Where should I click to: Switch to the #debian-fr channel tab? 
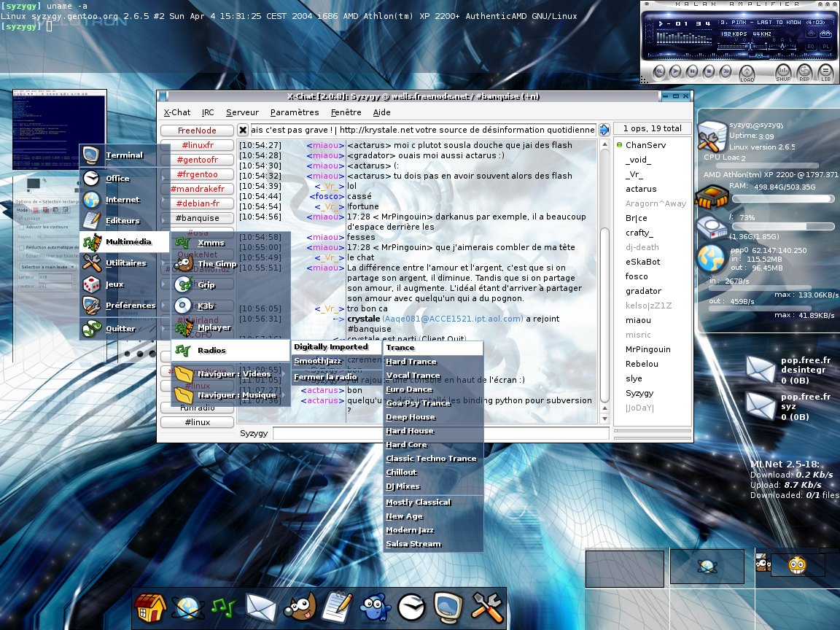click(197, 203)
